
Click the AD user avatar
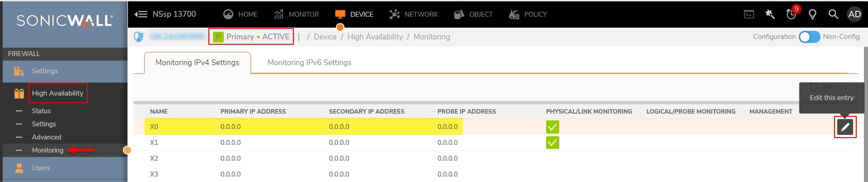854,14
